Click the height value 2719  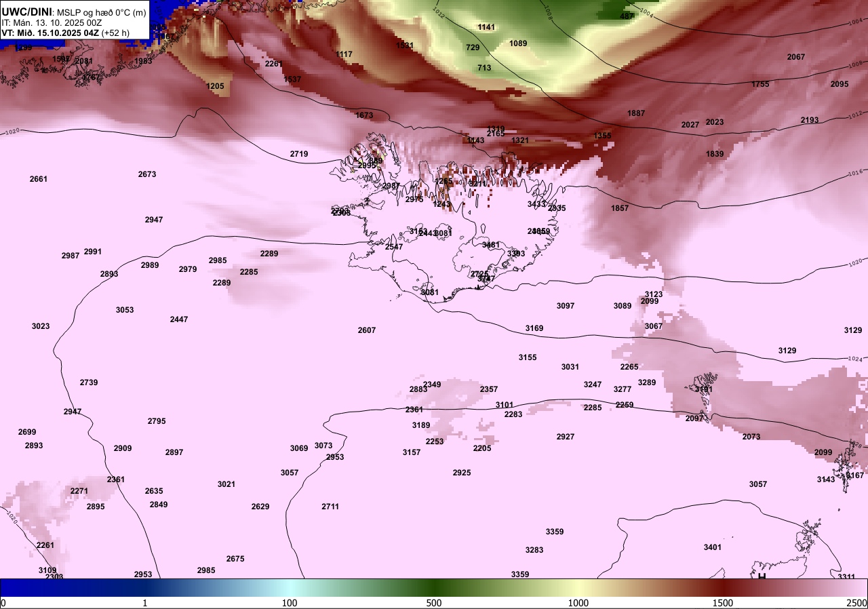(x=299, y=154)
